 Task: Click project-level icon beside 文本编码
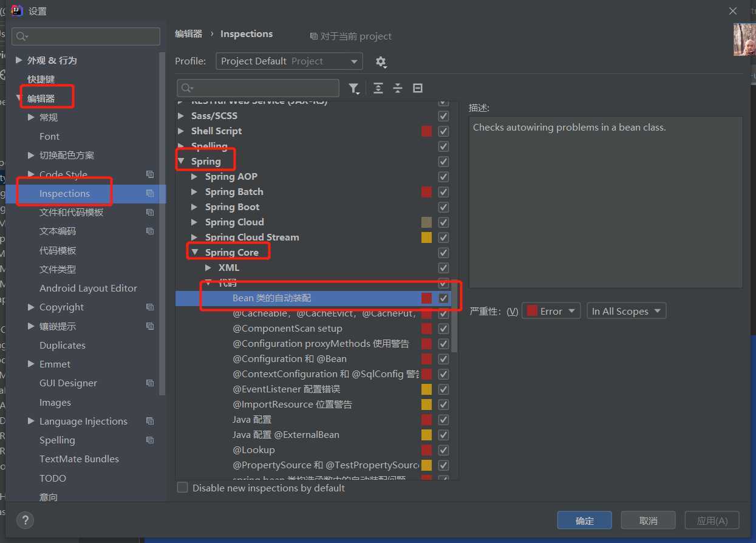150,231
